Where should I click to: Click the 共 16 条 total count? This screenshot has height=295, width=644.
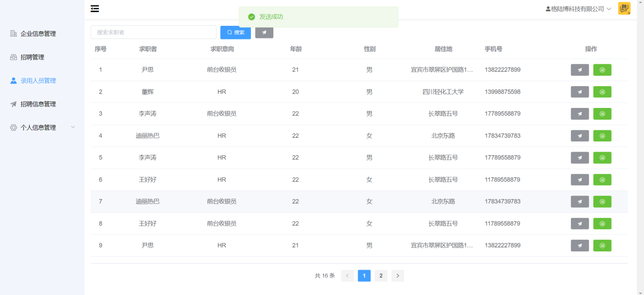(x=325, y=276)
